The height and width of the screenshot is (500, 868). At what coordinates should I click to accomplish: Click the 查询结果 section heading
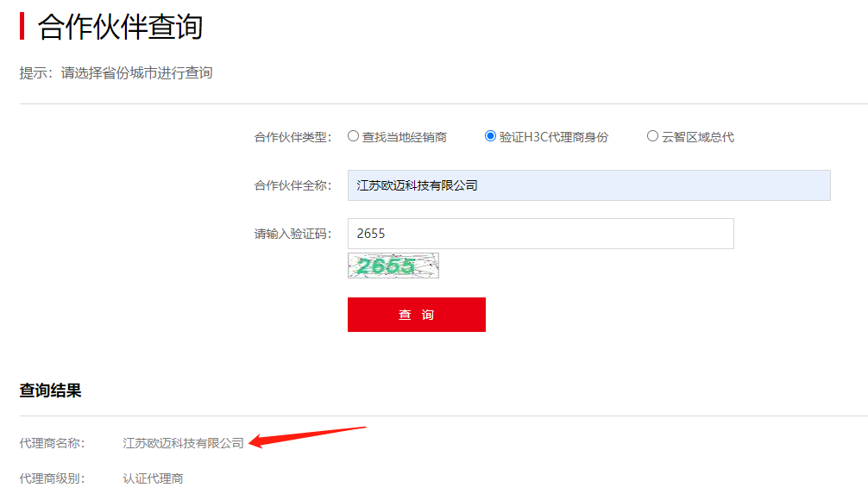click(x=50, y=391)
